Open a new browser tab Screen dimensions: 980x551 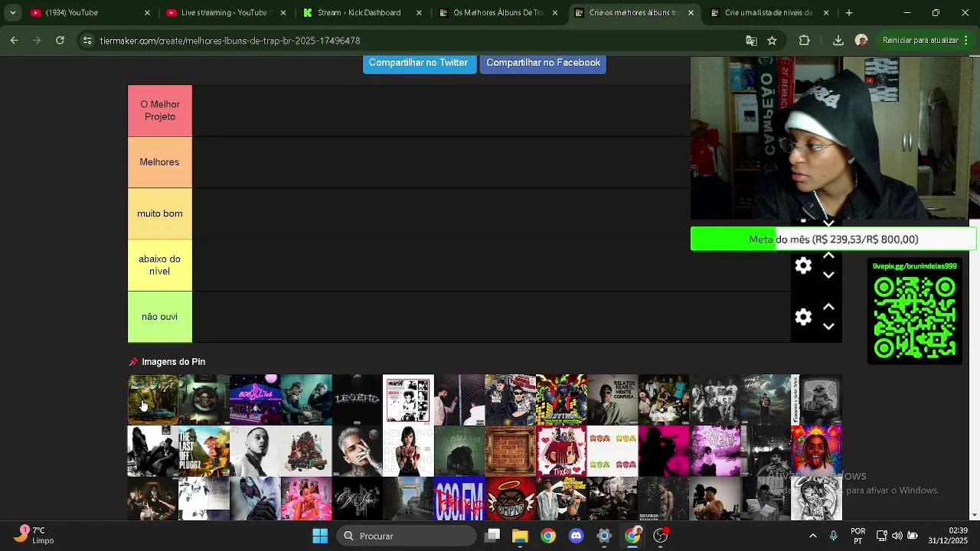coord(848,13)
